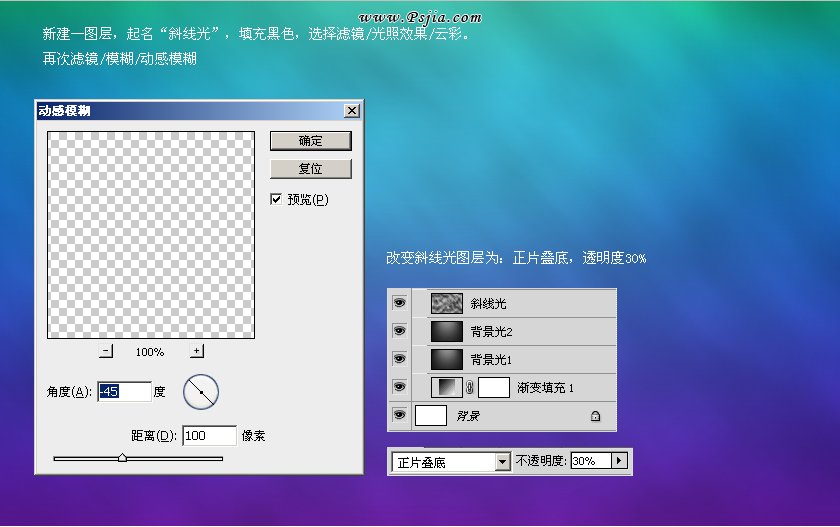Close the 动感模糊 dialog window

click(x=352, y=110)
